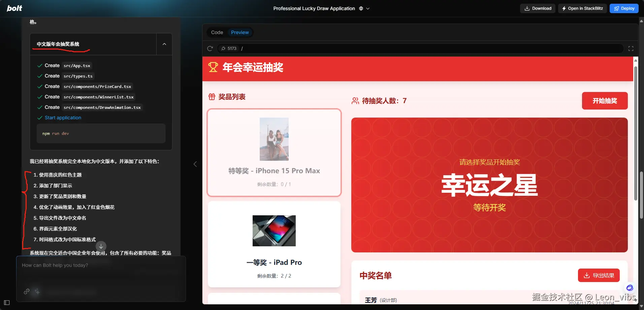Switch to the Code tab
Viewport: 644px width, 310px height.
(217, 32)
